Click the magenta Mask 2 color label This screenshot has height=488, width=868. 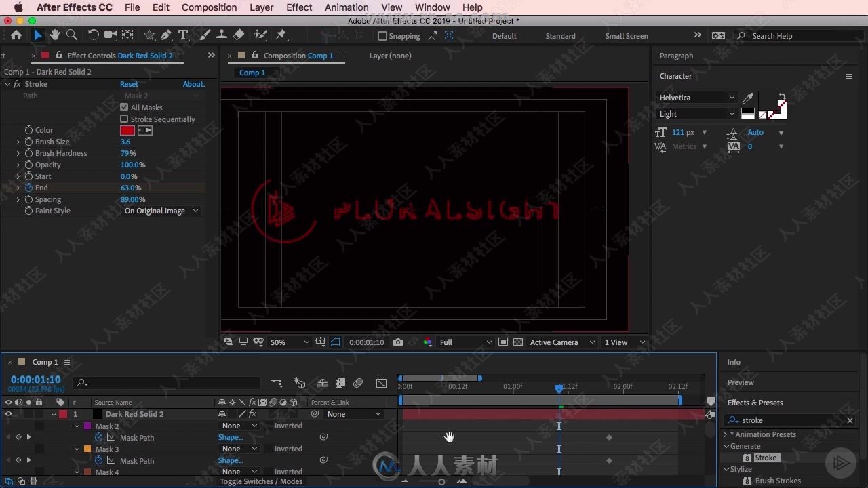87,426
